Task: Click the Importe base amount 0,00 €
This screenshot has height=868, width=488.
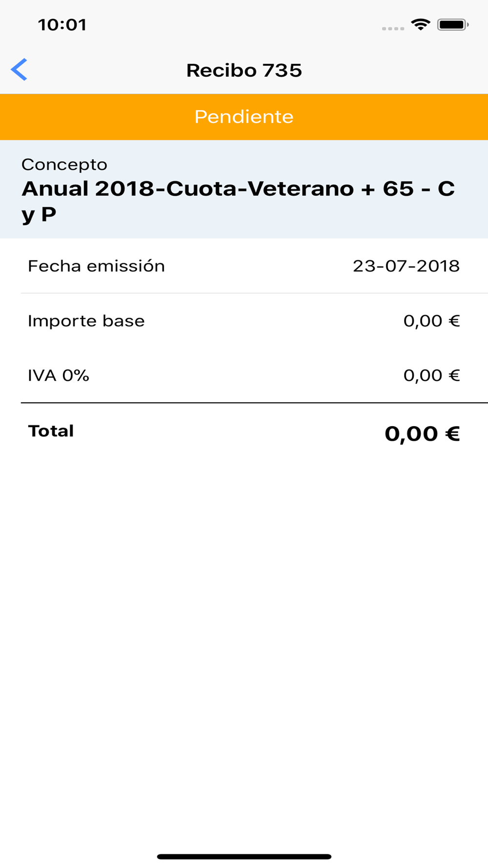Action: click(x=431, y=321)
